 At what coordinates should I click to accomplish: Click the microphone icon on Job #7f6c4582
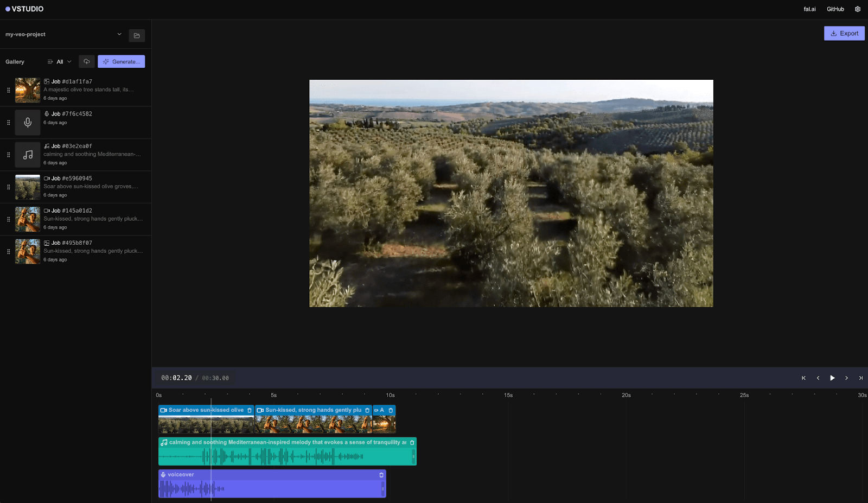click(46, 114)
